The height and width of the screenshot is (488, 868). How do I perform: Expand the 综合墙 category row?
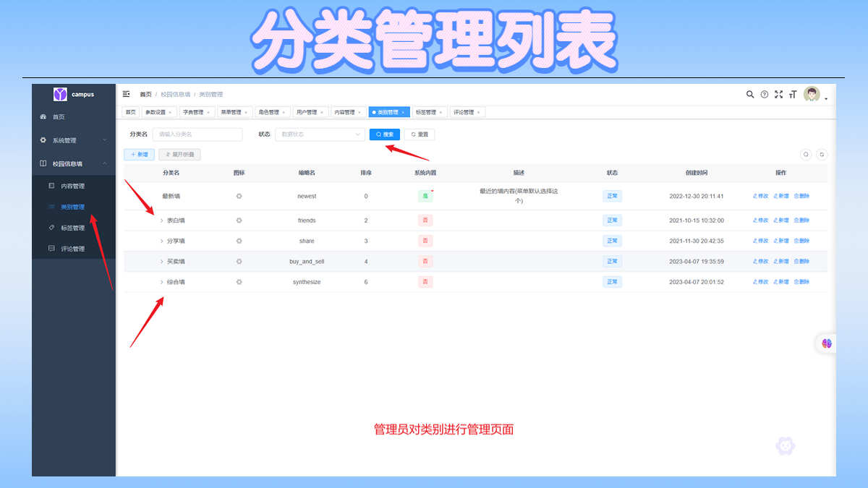click(x=162, y=282)
